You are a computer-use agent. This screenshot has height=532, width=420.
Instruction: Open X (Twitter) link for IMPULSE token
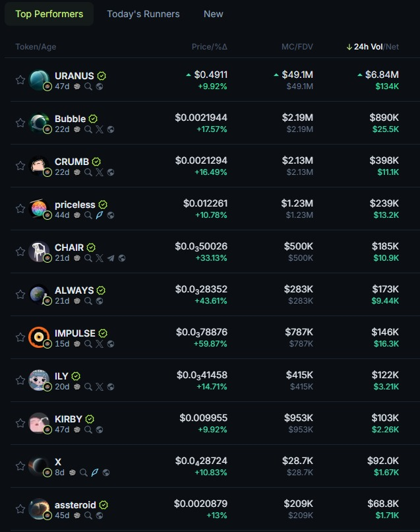click(x=100, y=344)
